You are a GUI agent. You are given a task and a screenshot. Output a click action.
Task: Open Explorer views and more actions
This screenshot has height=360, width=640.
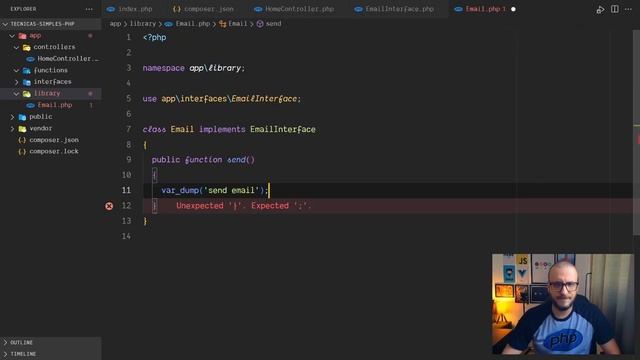click(x=89, y=9)
